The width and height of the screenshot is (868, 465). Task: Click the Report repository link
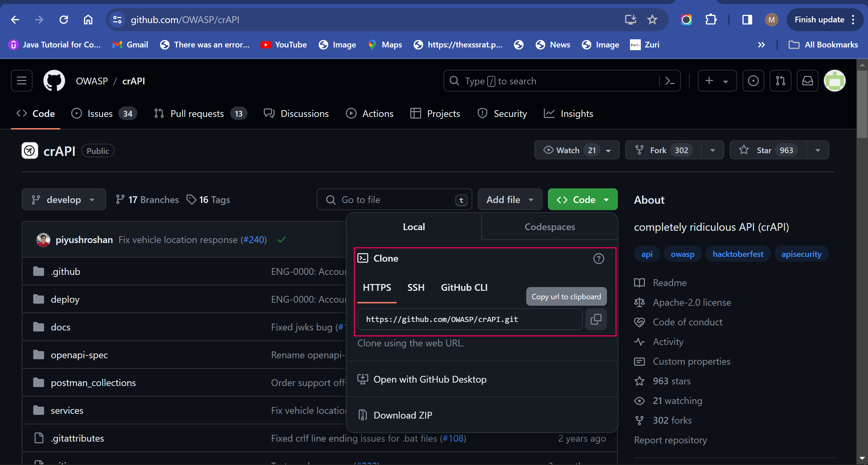pos(670,440)
